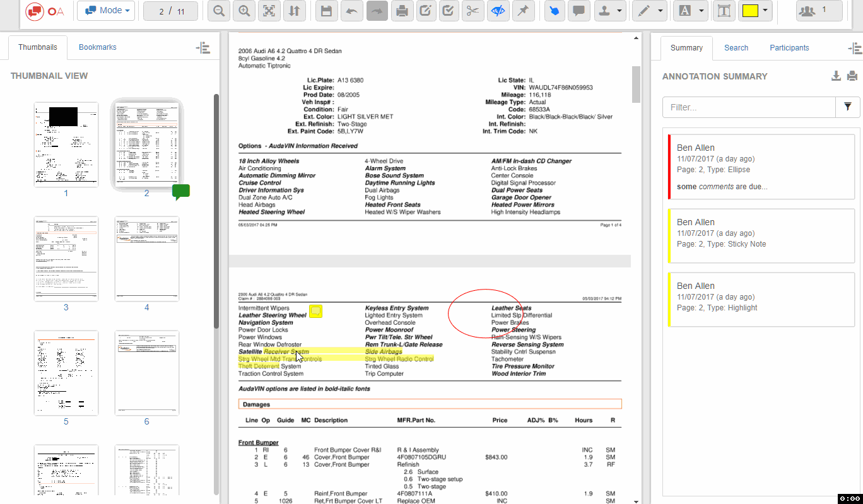Zoom out using the minus magnifier
863x504 pixels.
tap(218, 11)
